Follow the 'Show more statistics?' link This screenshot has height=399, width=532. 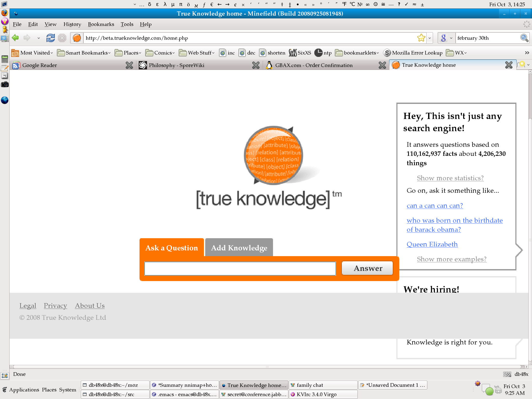point(450,178)
